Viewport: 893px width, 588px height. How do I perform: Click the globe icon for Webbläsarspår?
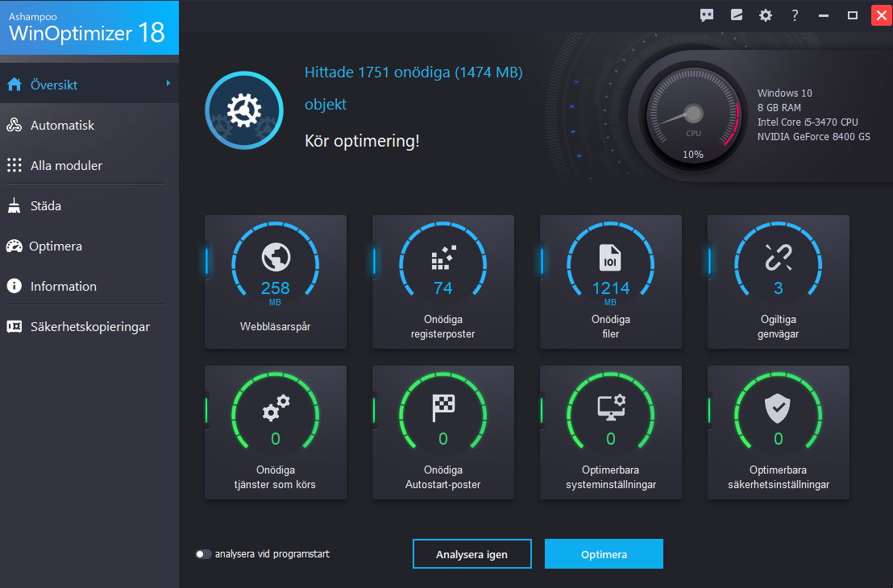[x=276, y=257]
